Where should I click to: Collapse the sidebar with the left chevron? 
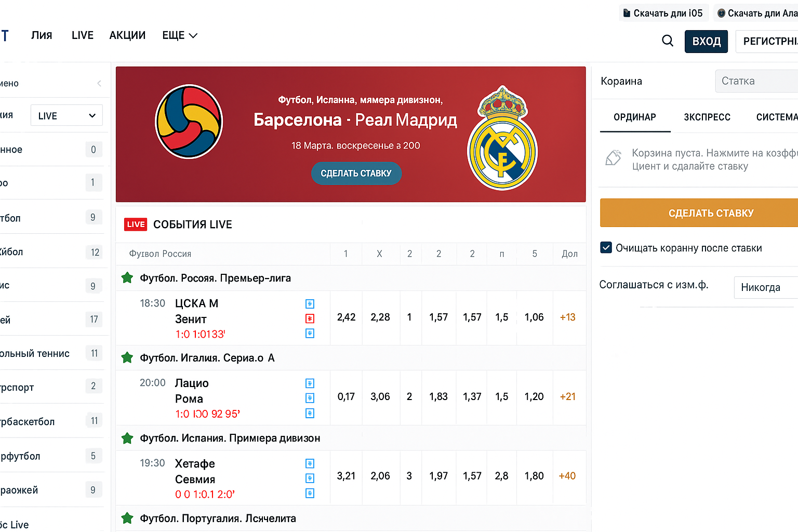coord(99,84)
